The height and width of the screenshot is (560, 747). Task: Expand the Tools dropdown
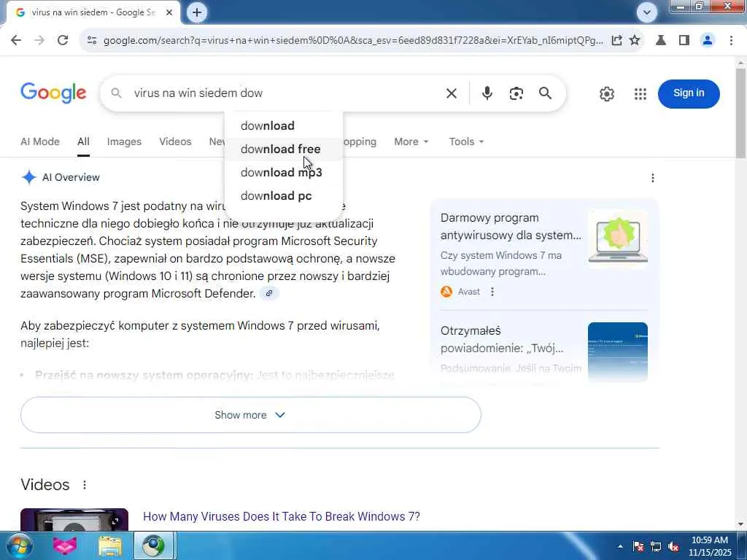click(x=466, y=142)
